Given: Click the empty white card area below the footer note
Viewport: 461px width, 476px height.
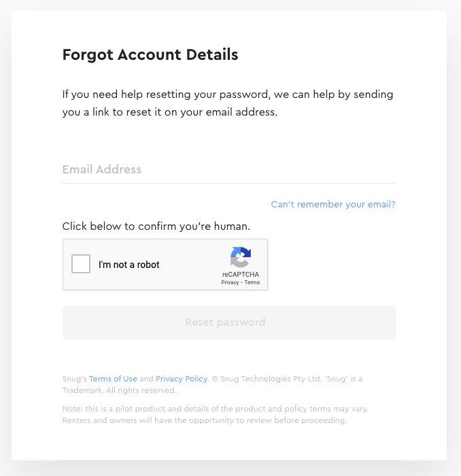Looking at the screenshot, I should point(228,443).
